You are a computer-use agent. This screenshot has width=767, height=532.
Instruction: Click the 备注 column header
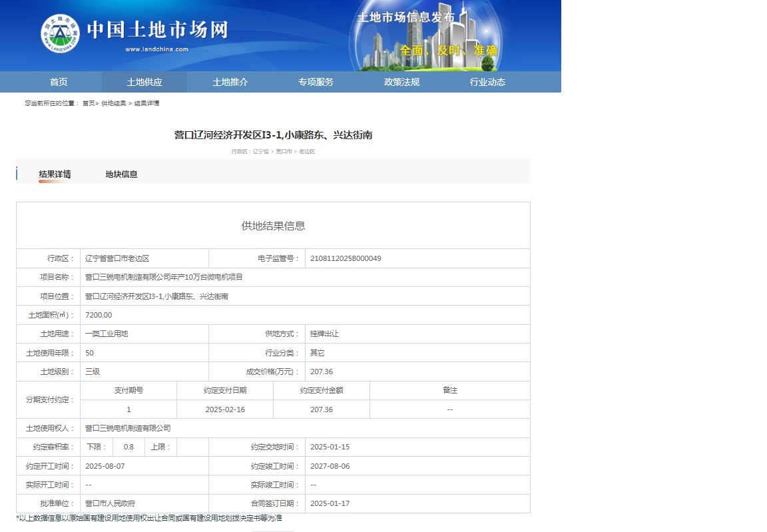450,390
